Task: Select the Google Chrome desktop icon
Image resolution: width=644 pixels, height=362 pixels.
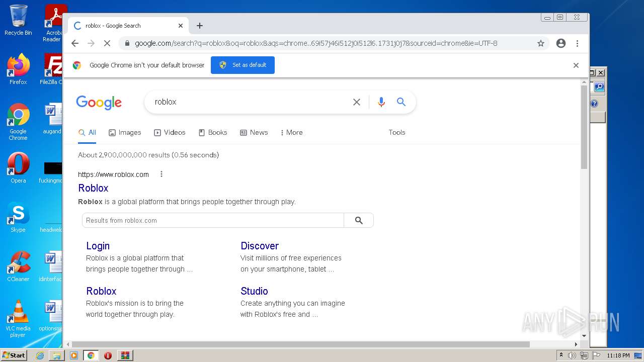Action: click(x=18, y=122)
